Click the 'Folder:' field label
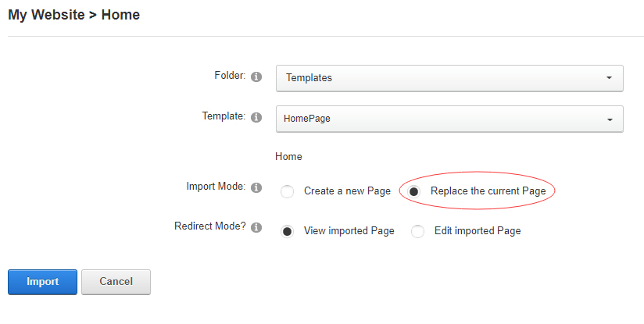 click(230, 76)
